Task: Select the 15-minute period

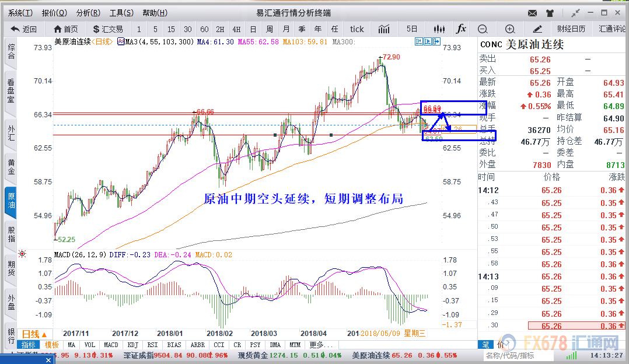Action: (x=172, y=29)
